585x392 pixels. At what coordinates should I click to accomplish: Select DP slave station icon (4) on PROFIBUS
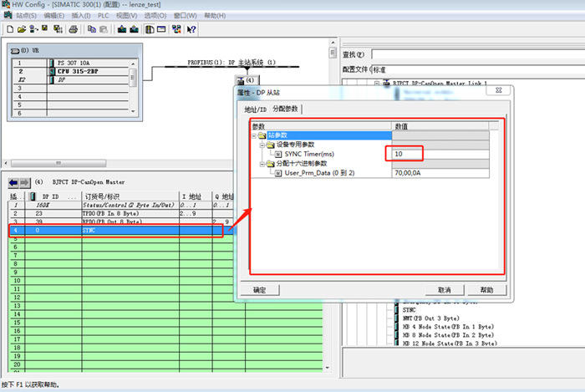[x=246, y=80]
